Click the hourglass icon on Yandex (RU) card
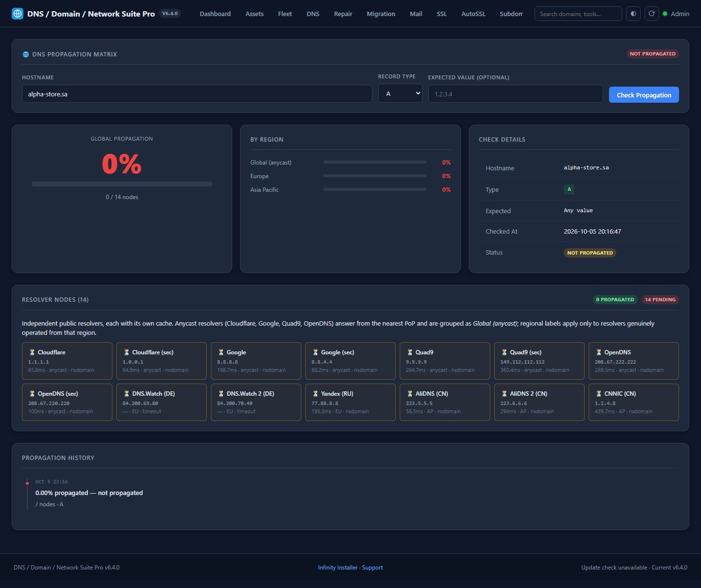Image resolution: width=701 pixels, height=588 pixels. tap(315, 394)
